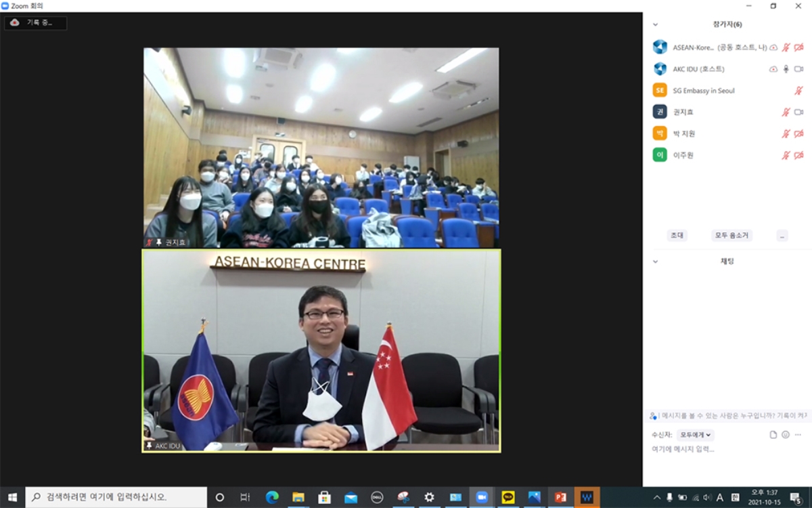
Task: Click the 초대 invite button
Action: (677, 236)
